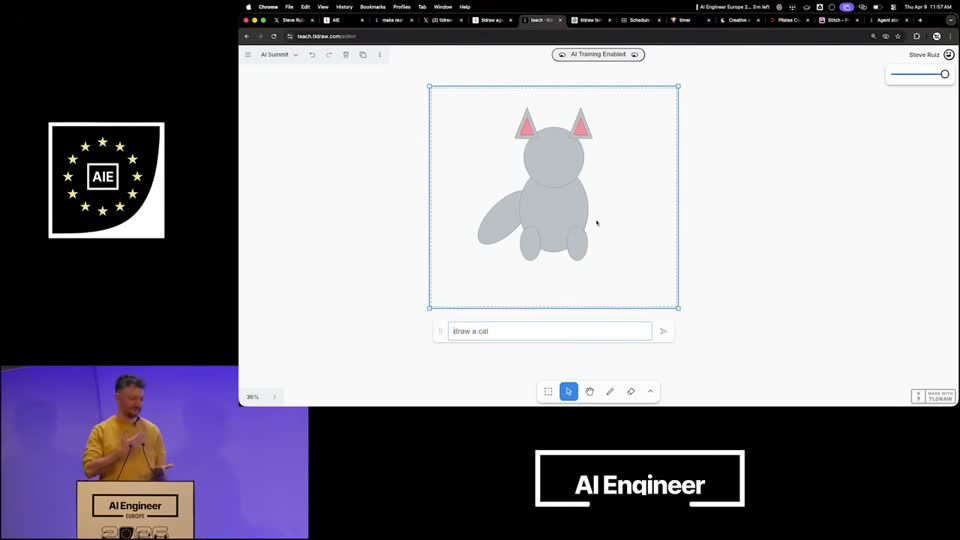The image size is (960, 540).
Task: Activate the Select arrow tool
Action: tap(569, 391)
